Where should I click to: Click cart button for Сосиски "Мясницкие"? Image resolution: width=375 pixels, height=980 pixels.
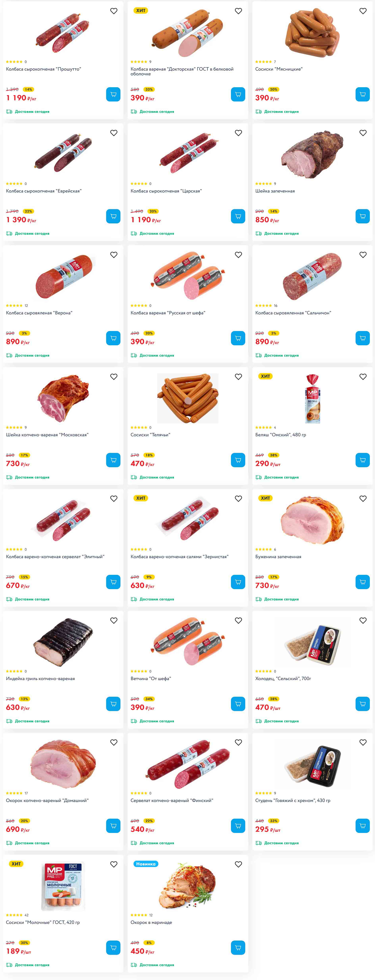(x=362, y=94)
